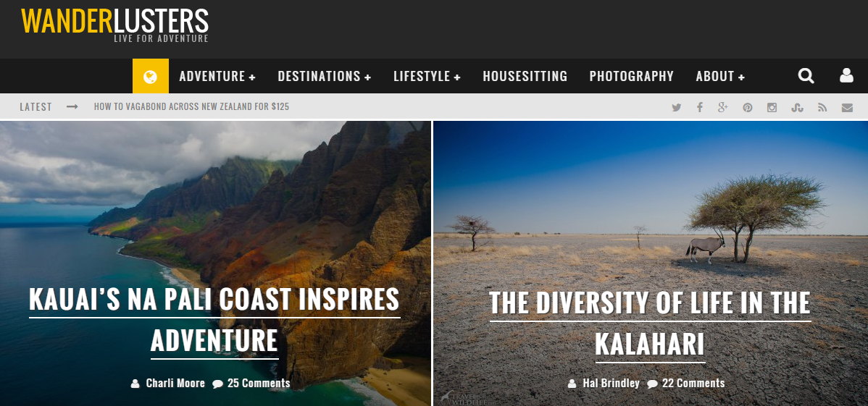Expand the Lifestyle + menu
The height and width of the screenshot is (406, 868).
pos(427,76)
